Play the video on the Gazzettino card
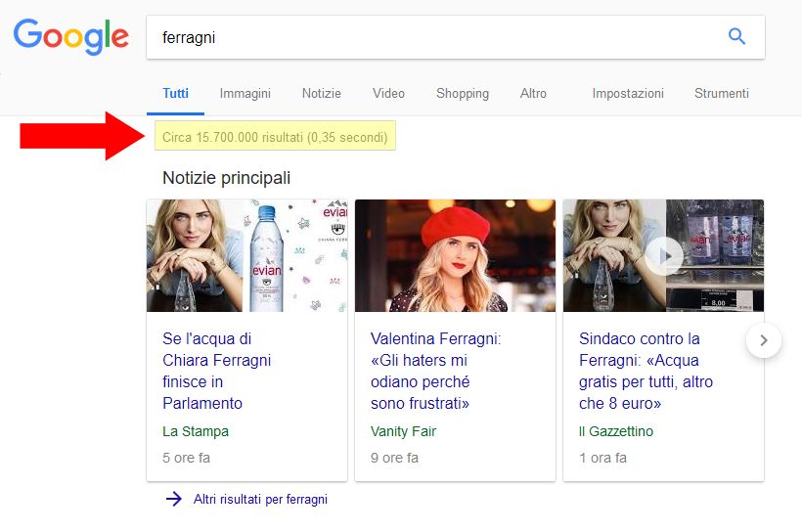The width and height of the screenshot is (802, 532). (664, 256)
